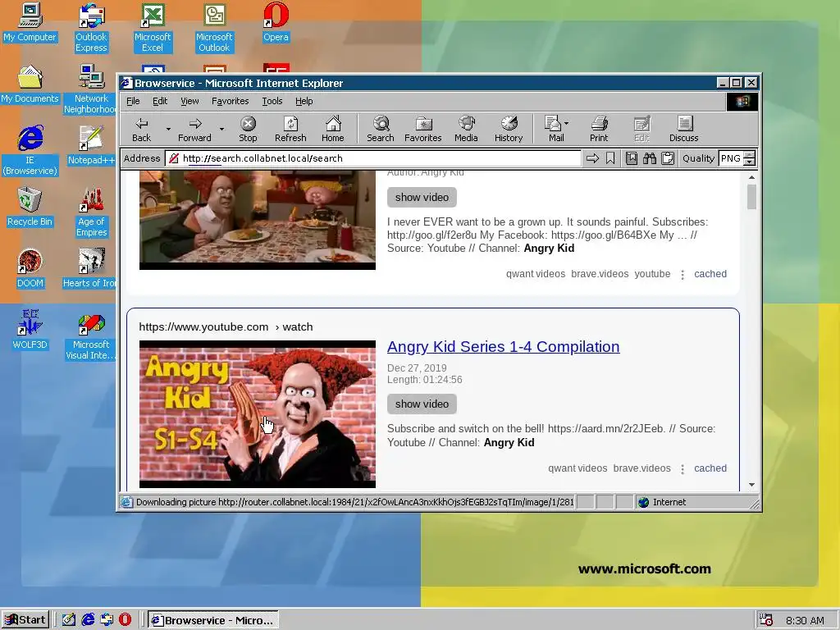840x630 pixels.
Task: Select the WOLF3D desktop icon
Action: (x=30, y=331)
